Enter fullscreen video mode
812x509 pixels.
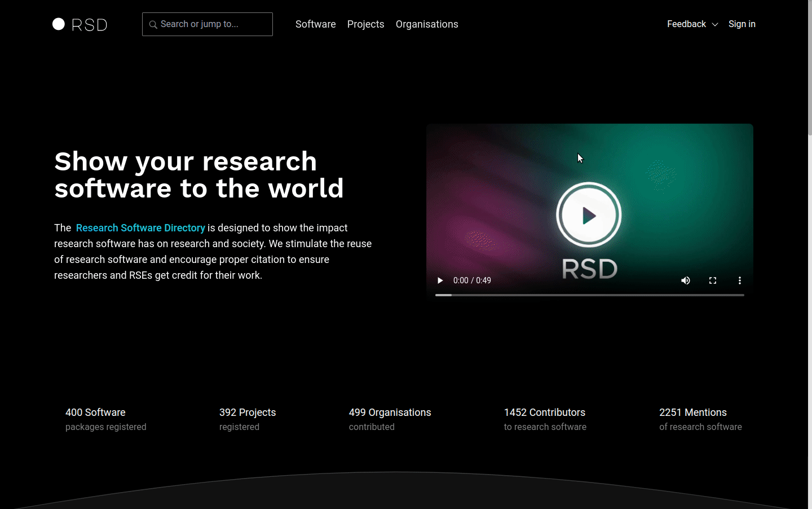pos(713,280)
